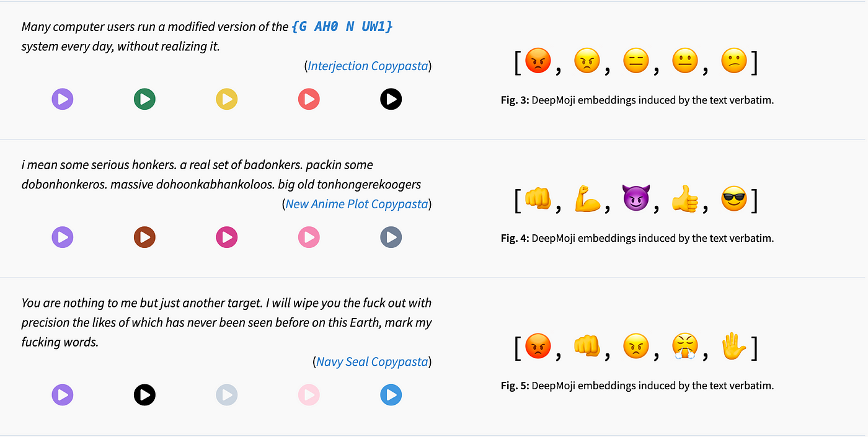
Task: Play the gray sample under New Anime Plot
Action: [391, 237]
